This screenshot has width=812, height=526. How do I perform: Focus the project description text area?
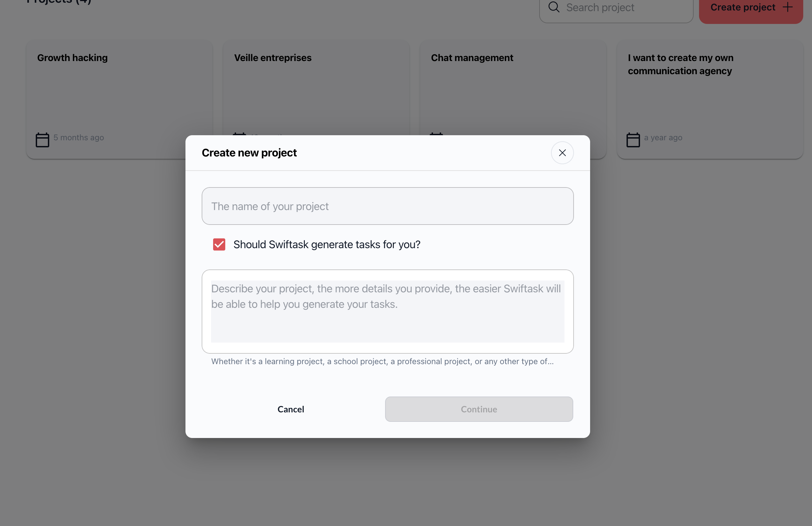click(x=387, y=312)
